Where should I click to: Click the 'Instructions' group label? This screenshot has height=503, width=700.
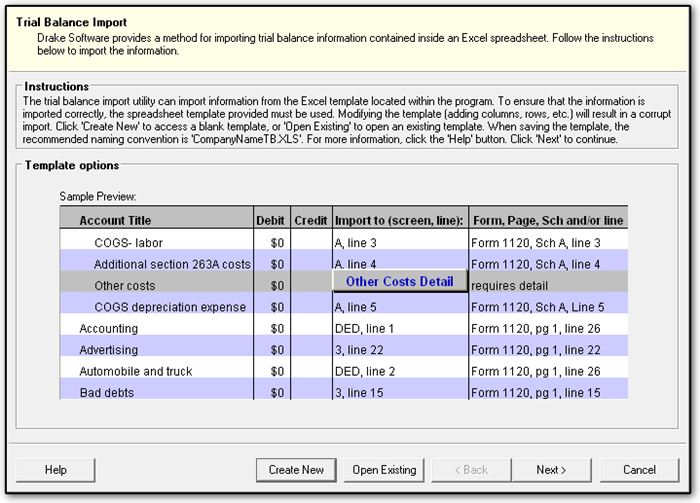(57, 86)
